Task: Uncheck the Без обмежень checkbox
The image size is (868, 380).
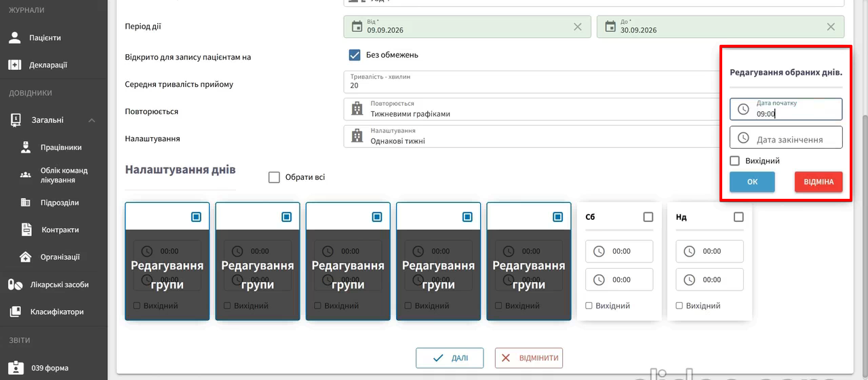Action: point(355,55)
